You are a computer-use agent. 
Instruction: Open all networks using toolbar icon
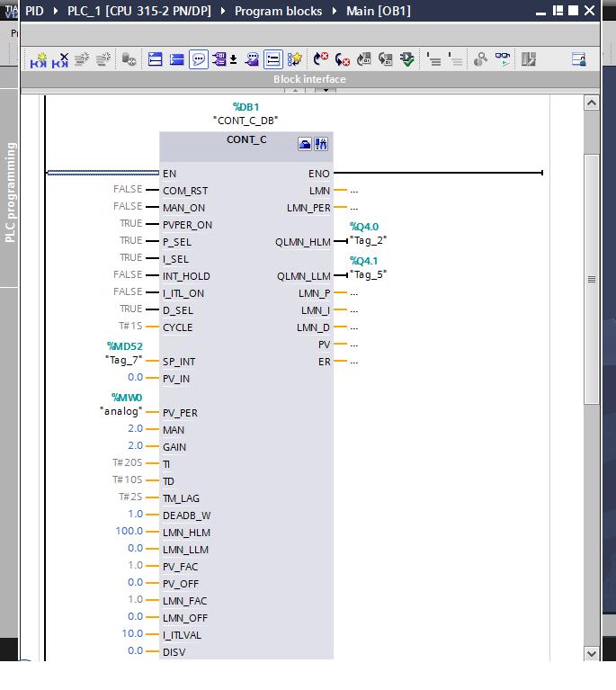point(155,59)
